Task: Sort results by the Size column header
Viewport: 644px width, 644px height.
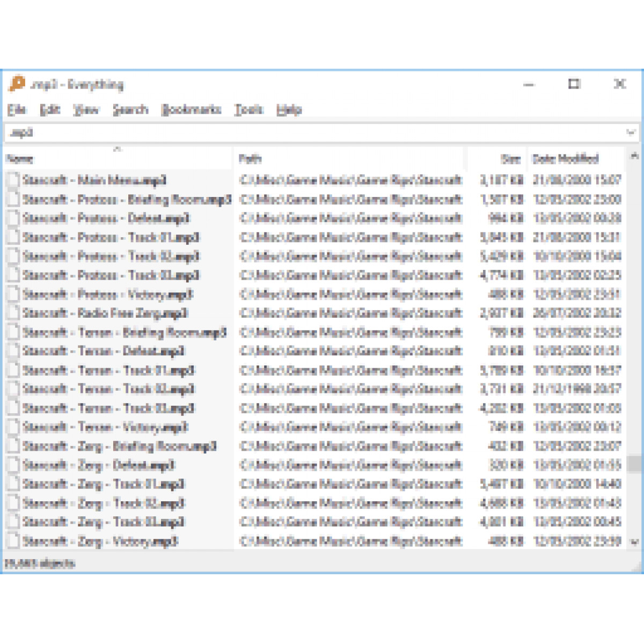Action: 497,158
